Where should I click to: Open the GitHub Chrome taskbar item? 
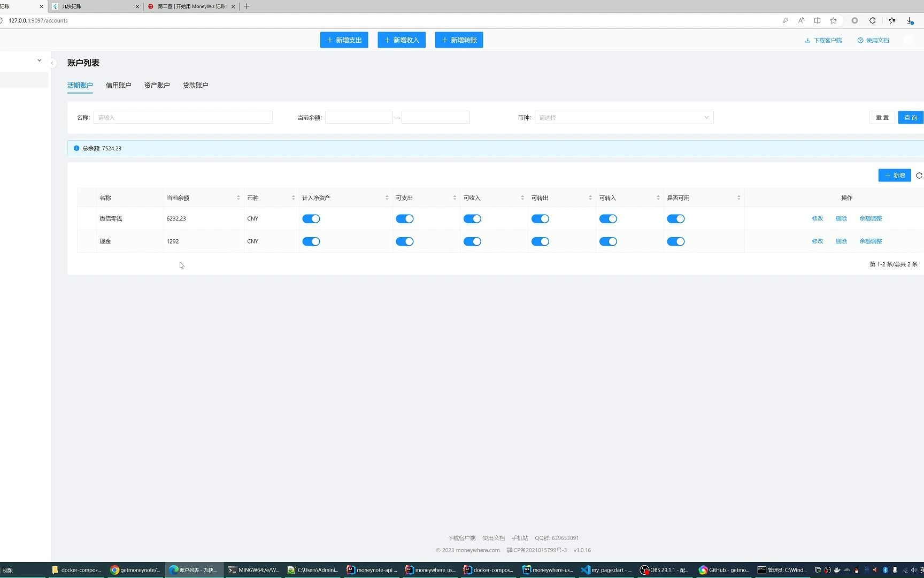click(x=724, y=570)
